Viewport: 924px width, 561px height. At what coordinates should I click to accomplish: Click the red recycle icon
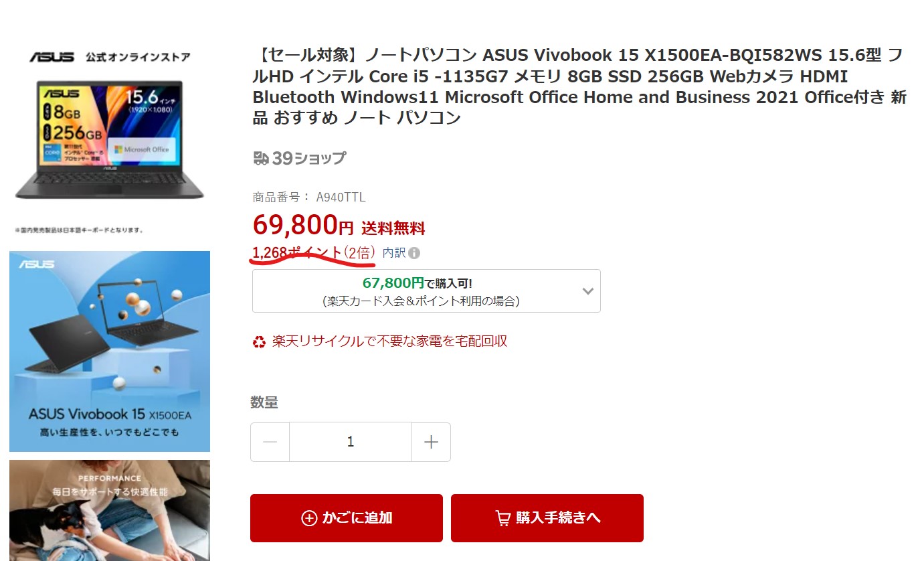(259, 341)
